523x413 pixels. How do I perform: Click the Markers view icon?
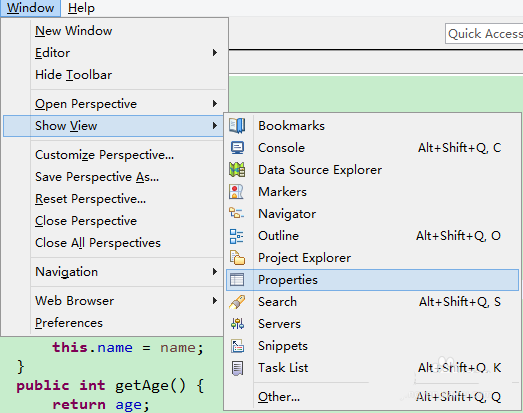236,192
